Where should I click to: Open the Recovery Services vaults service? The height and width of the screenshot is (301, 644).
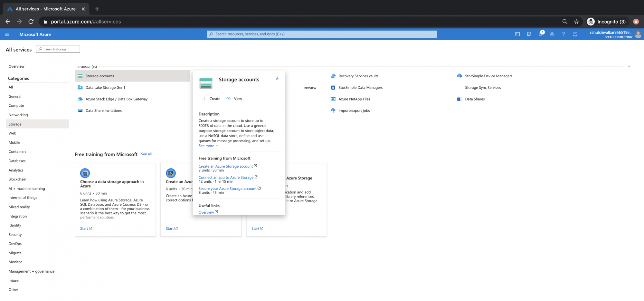pyautogui.click(x=358, y=76)
